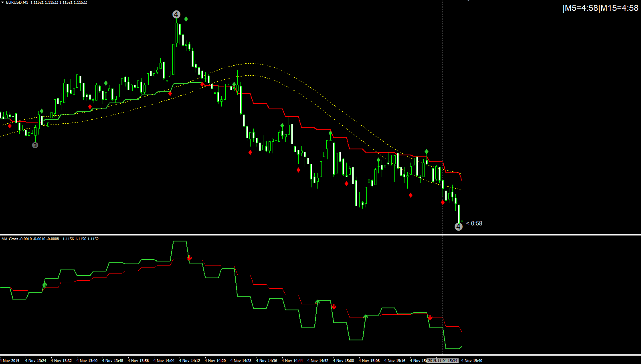Click the 4 Nov 15:40 time axis label
The width and height of the screenshot is (641, 364).
coord(472,360)
